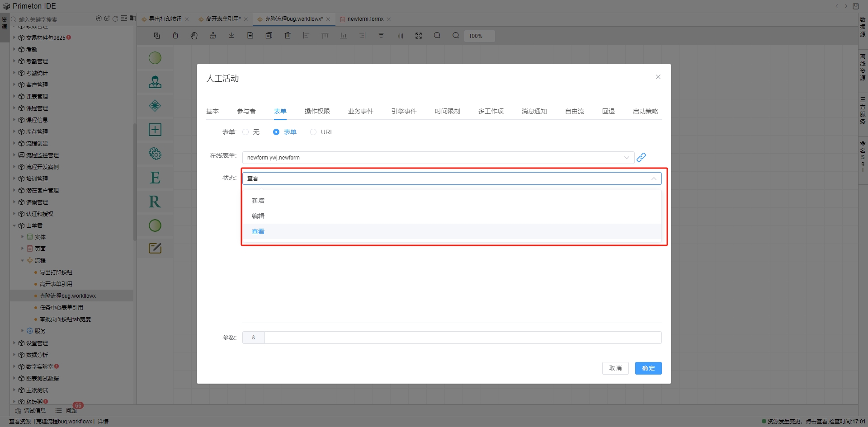Viewport: 868px width, 427px height.
Task: Click the 参数 input field
Action: click(x=462, y=338)
